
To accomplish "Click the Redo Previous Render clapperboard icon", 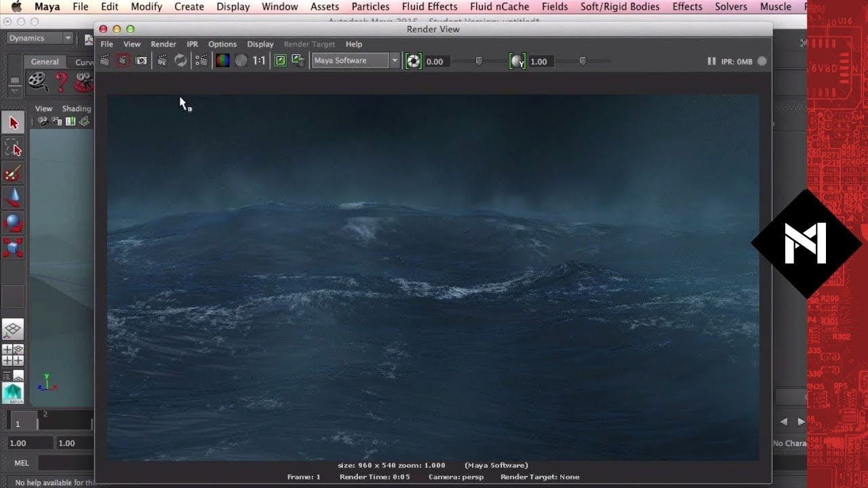I will (105, 61).
